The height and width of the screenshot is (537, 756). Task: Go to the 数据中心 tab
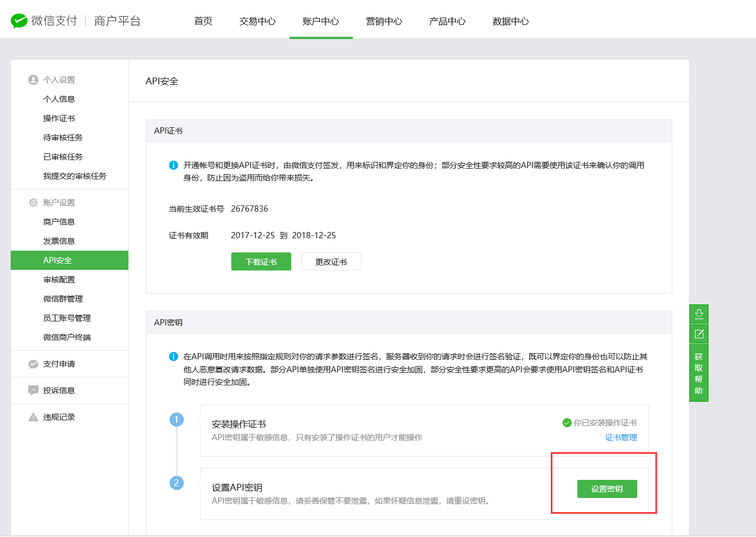[x=511, y=21]
